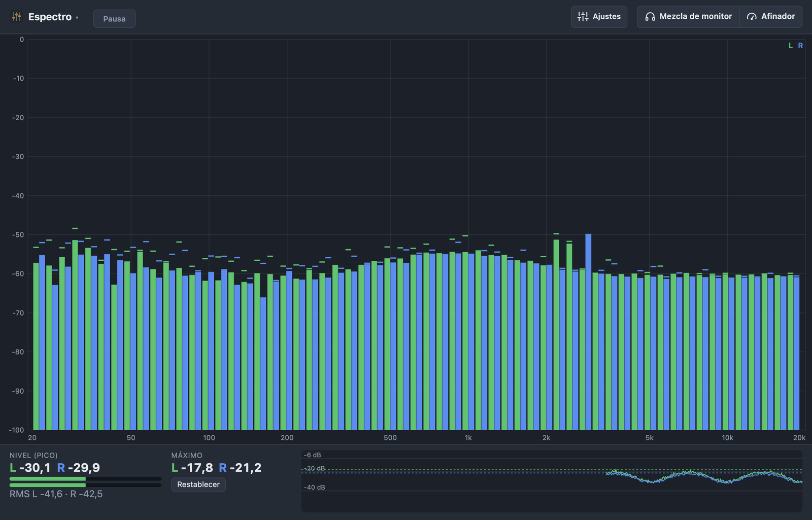
Task: Open the Espectro title menu
Action: pos(50,17)
